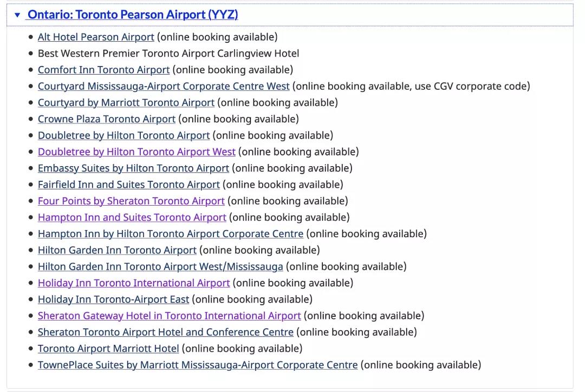Open Sheraton Gateway Hotel in Toronto International Airport
This screenshot has height=392, width=585.
point(170,316)
